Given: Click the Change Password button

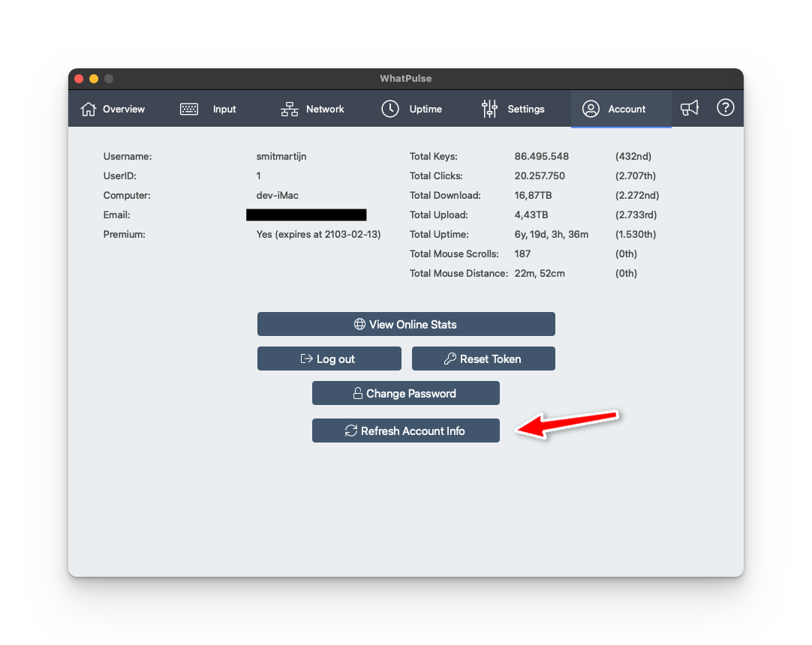Looking at the screenshot, I should point(405,394).
